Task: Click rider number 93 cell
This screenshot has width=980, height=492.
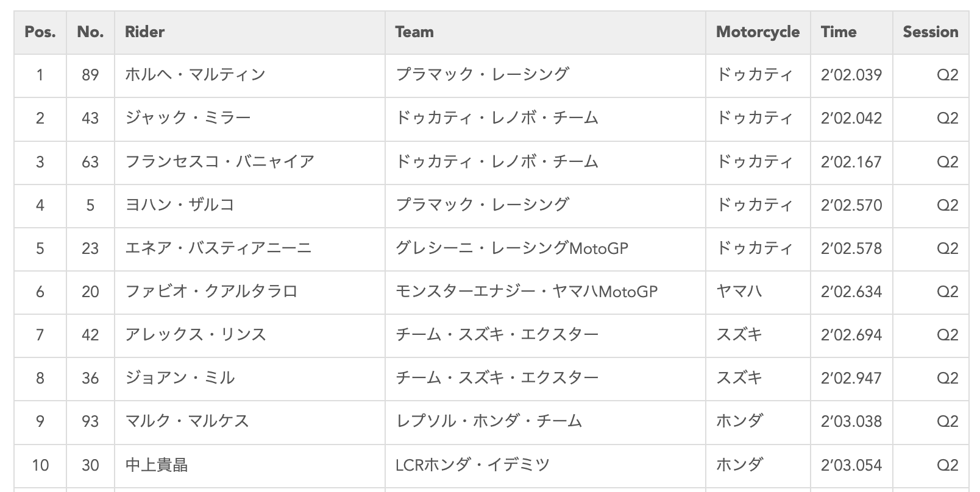Action: pyautogui.click(x=90, y=421)
